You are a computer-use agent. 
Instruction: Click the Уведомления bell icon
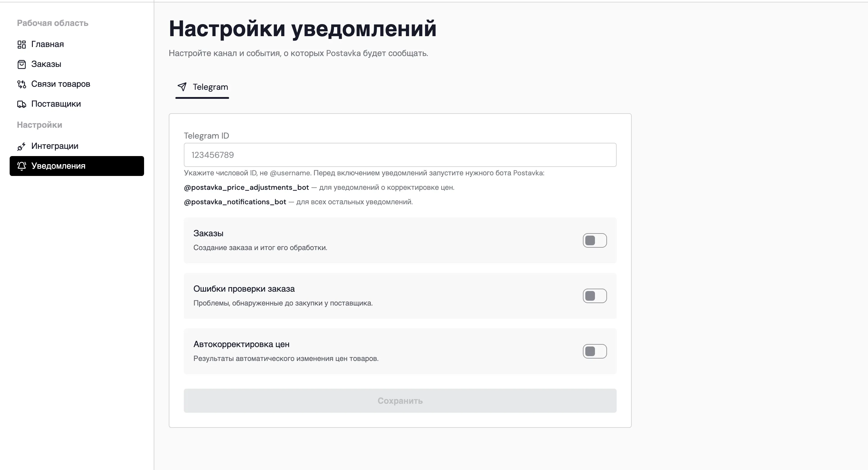22,166
